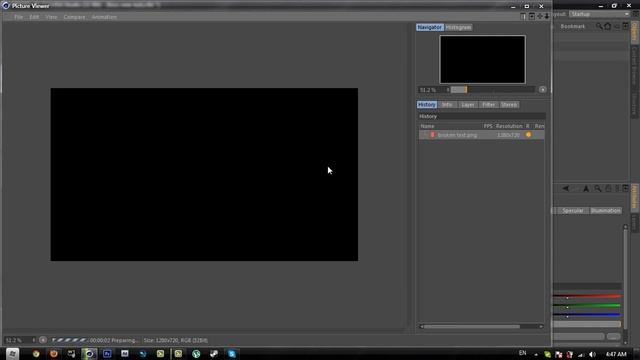Click the Name column header in History

[x=427, y=126]
